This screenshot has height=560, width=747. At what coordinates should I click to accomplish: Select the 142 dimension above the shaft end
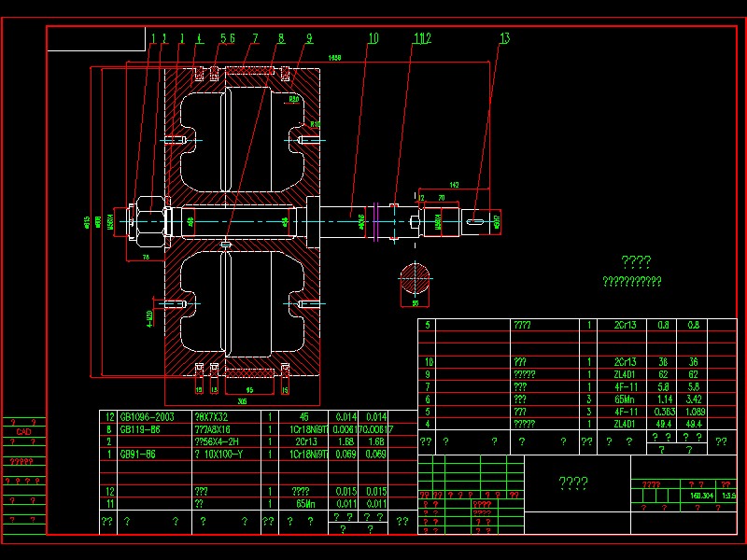pyautogui.click(x=454, y=185)
